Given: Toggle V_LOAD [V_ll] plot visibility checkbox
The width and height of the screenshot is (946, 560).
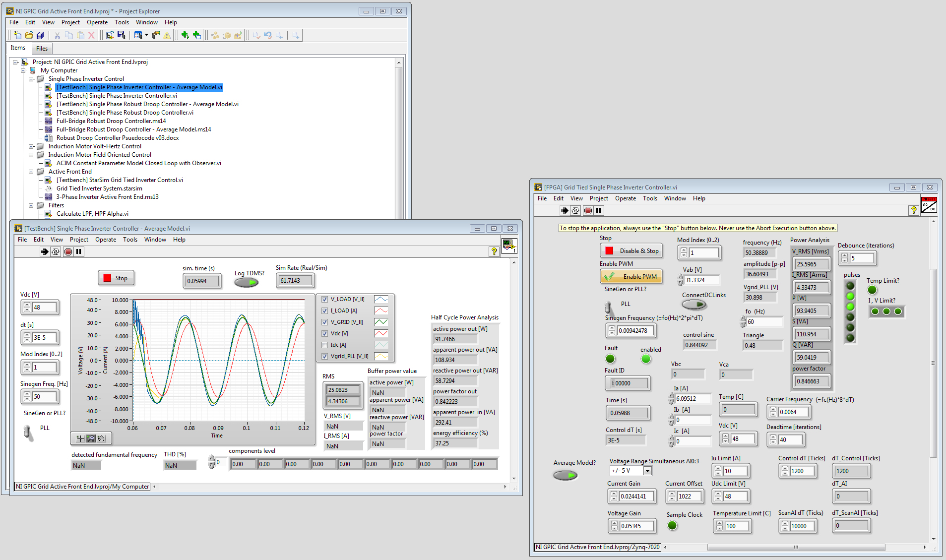Looking at the screenshot, I should point(324,299).
